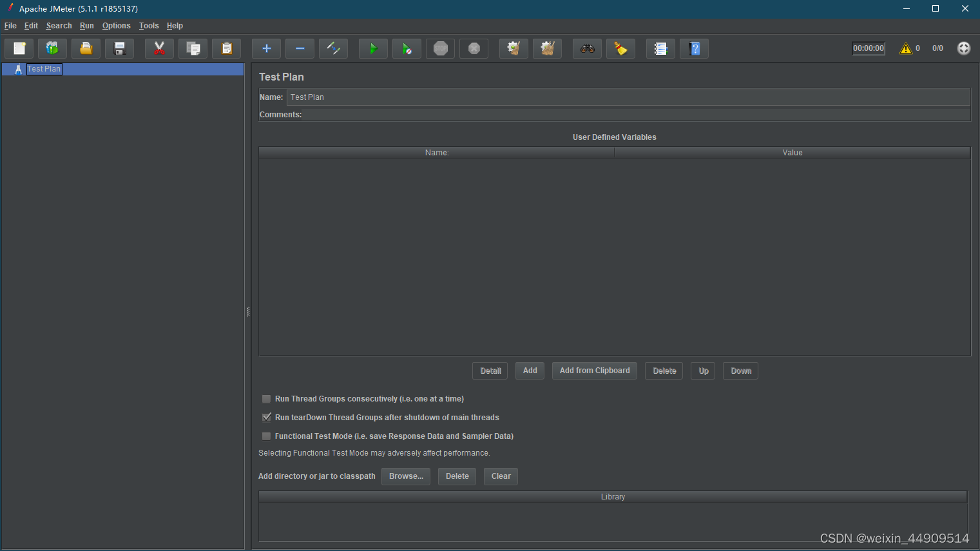Screen dimensions: 980x551
Task: Add a user defined variable row
Action: click(x=530, y=371)
